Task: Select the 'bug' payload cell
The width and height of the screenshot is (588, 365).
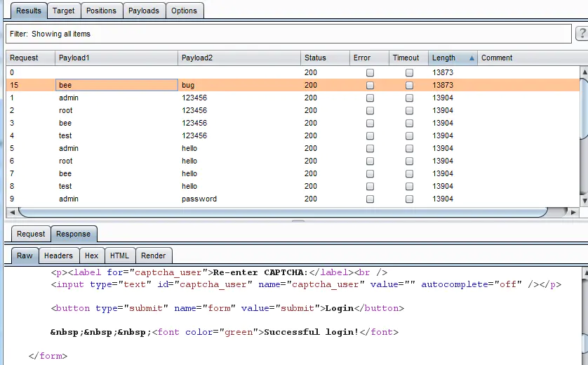Action: [239, 85]
